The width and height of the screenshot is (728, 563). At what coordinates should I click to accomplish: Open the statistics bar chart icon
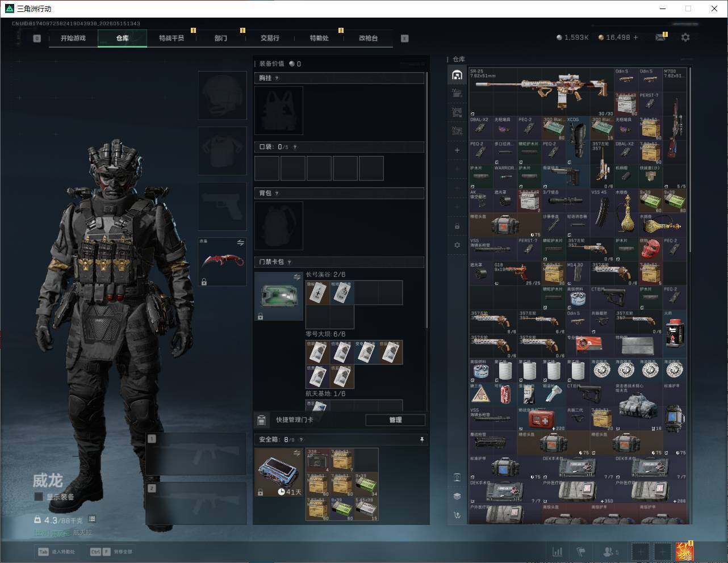point(558,551)
